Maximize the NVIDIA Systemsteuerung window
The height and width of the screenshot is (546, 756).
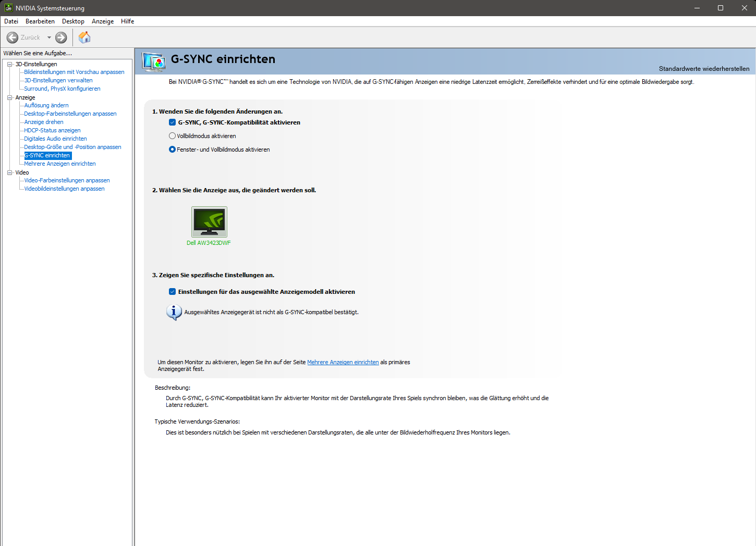(x=721, y=8)
